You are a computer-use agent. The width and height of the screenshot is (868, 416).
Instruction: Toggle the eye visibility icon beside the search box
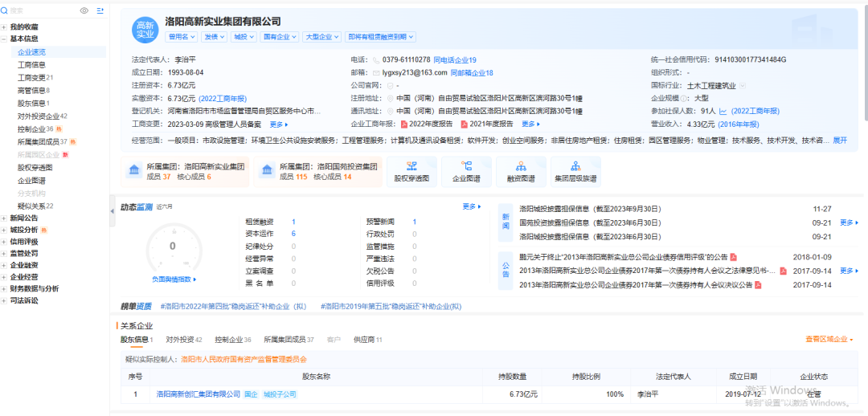[x=84, y=10]
